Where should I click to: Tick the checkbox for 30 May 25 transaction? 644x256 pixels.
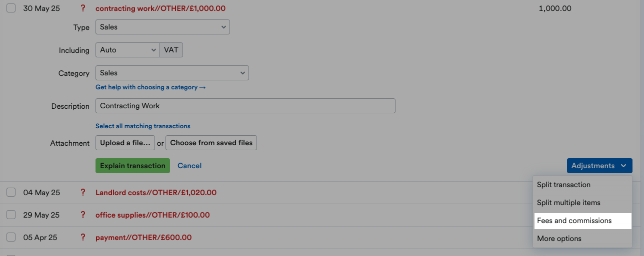click(11, 8)
